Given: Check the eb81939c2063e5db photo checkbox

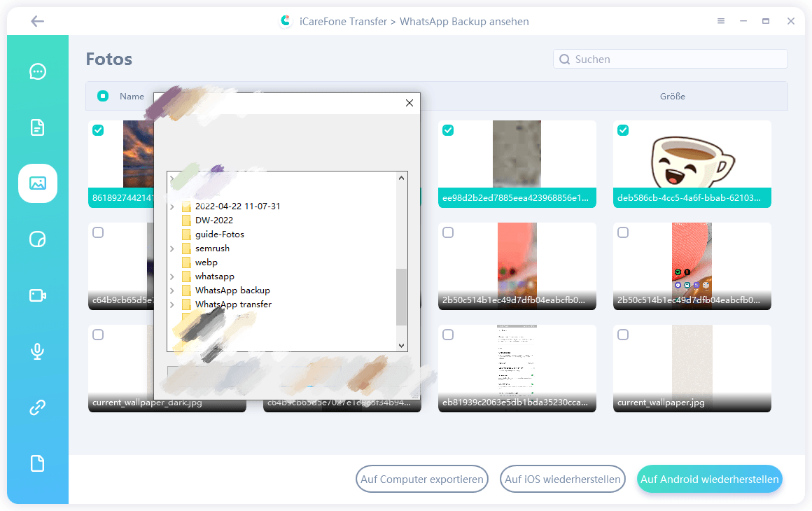Looking at the screenshot, I should pos(448,335).
